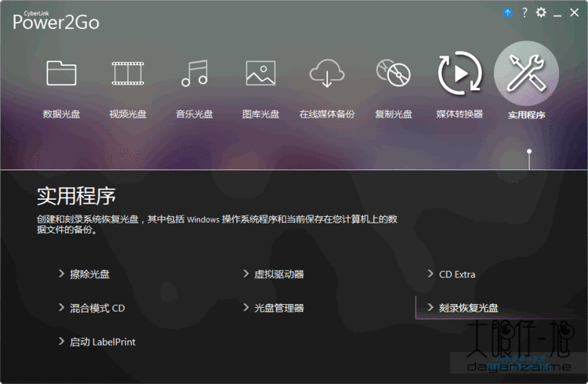The image size is (588, 384).
Task: Select the Utilities (实用程序) tools icon
Action: point(527,73)
